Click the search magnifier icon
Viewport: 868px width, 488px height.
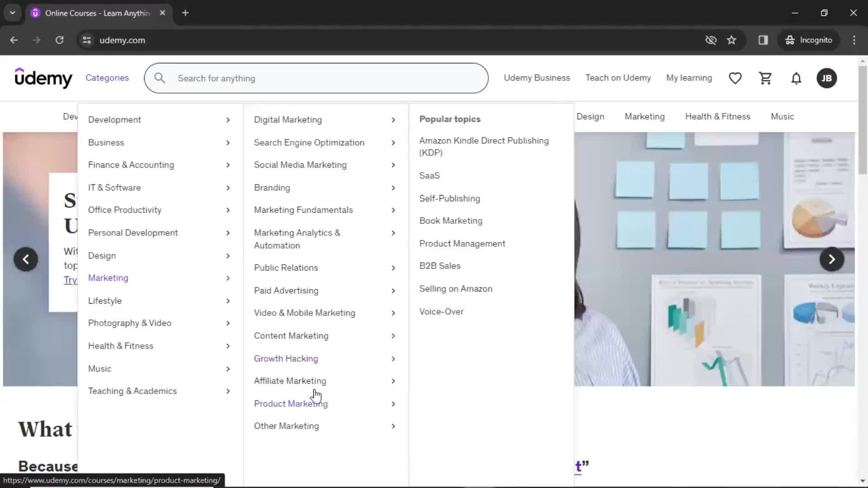[160, 78]
